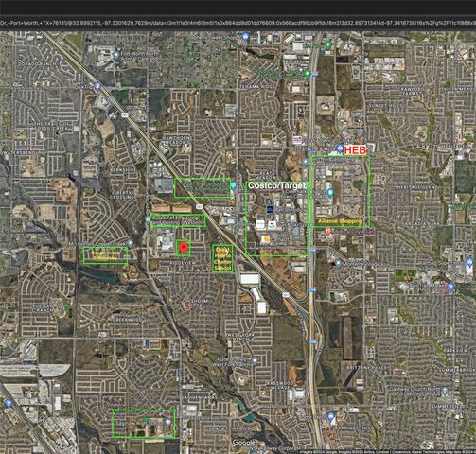The width and height of the screenshot is (476, 454).
Task: Select the teal pin beside the upper green box
Action: [x=234, y=185]
